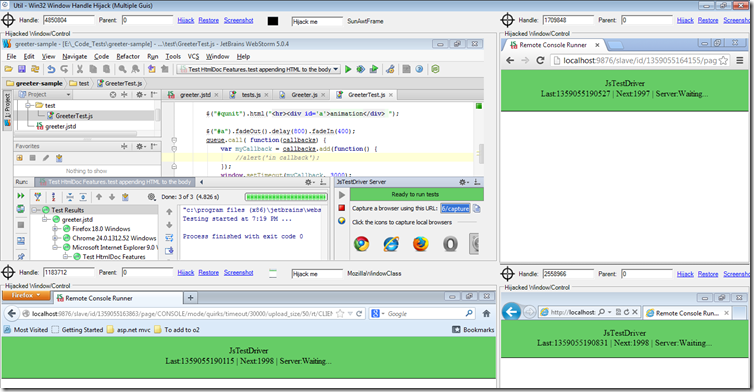Screen dimensions: 754x392
Task: Click the Firefox capture browser icon
Action: (x=421, y=244)
